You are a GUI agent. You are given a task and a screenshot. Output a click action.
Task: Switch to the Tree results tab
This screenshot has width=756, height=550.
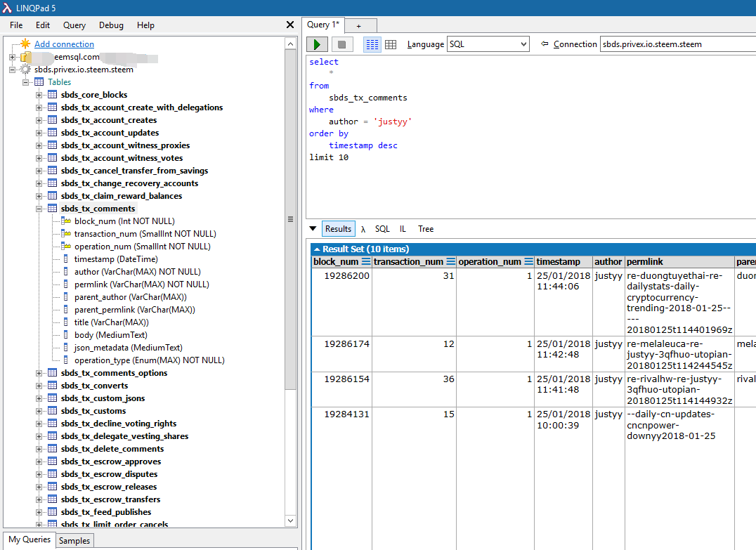pos(426,229)
